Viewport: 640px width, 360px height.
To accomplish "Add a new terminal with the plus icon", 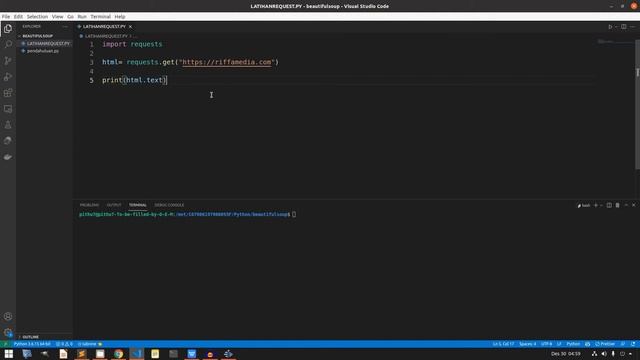I will tap(596, 205).
